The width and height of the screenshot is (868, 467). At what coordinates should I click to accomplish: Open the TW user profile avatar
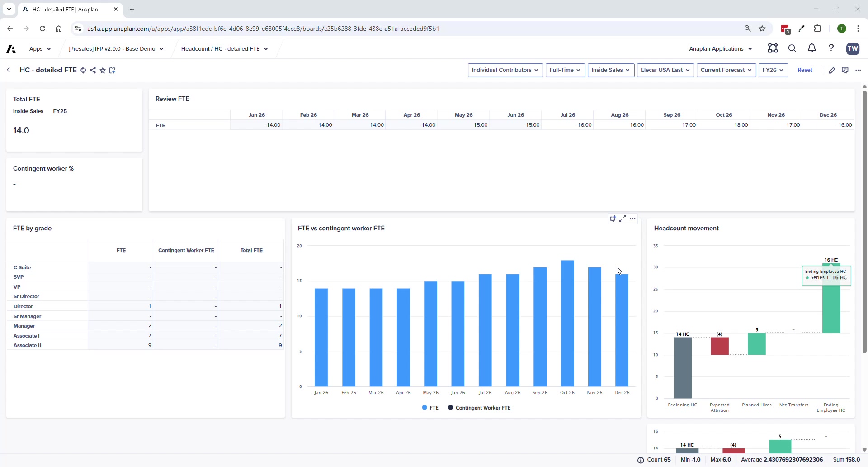853,49
